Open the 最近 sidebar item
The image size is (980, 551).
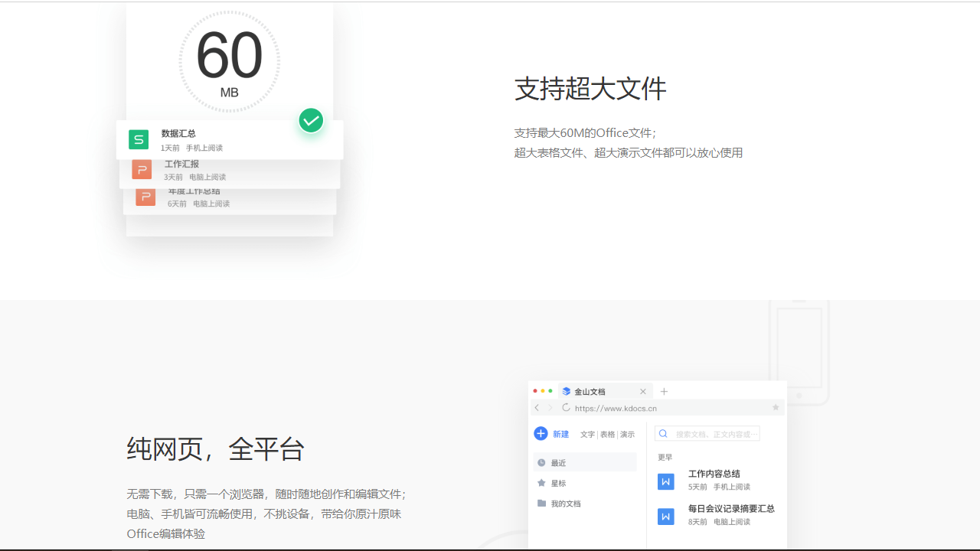[585, 462]
